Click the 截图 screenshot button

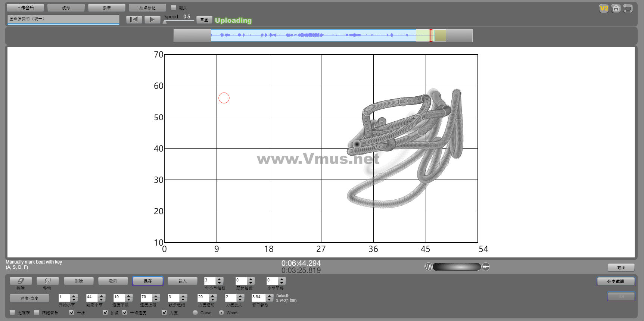[x=621, y=268]
